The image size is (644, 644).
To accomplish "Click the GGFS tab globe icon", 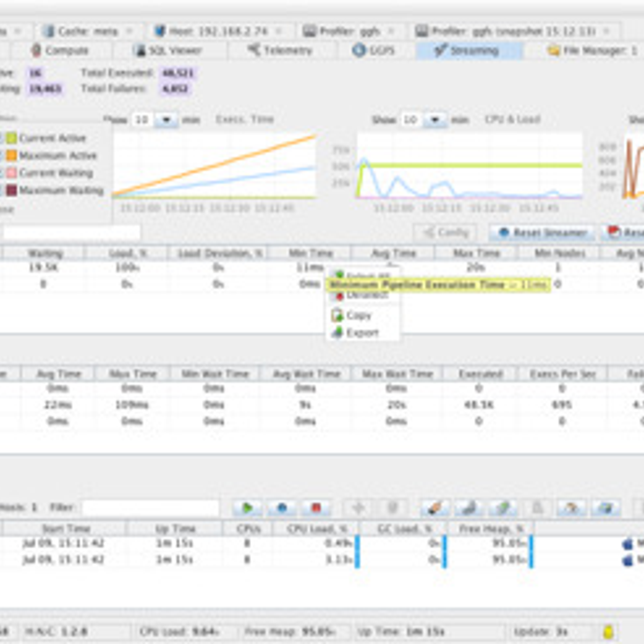I will point(358,50).
